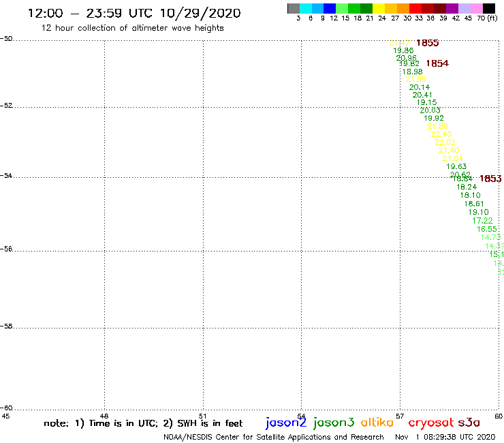504x443 pixels.
Task: Click the 48 longitude axis label
Action: (x=104, y=416)
